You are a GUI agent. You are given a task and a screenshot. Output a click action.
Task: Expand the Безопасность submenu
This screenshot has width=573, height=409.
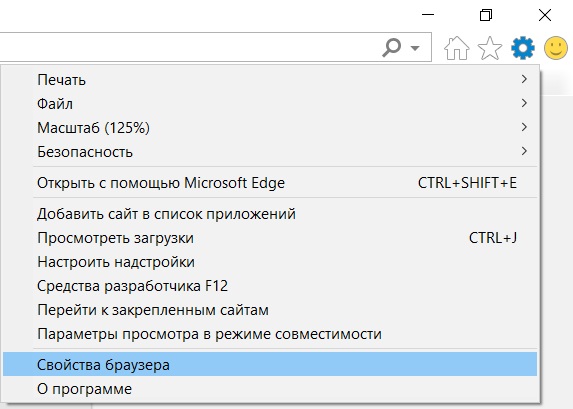[270, 152]
